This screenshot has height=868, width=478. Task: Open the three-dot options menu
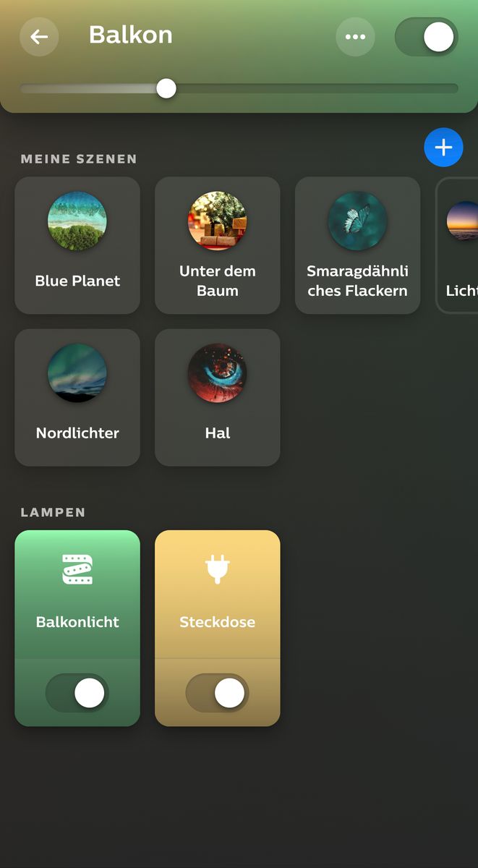pyautogui.click(x=355, y=37)
